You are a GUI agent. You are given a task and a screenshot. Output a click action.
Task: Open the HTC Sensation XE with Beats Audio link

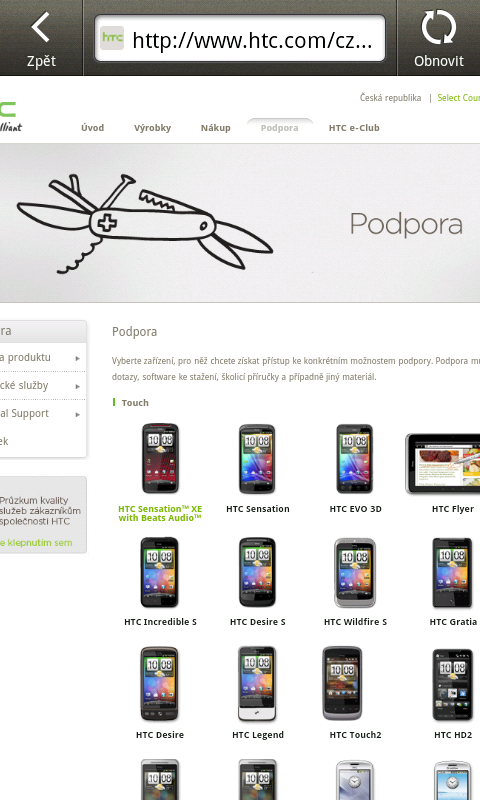[160, 513]
